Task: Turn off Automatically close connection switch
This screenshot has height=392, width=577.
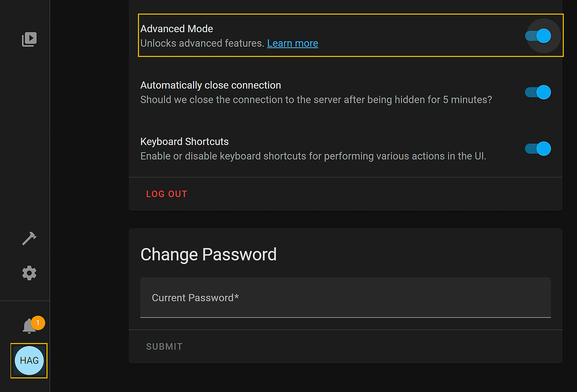Action: tap(538, 92)
